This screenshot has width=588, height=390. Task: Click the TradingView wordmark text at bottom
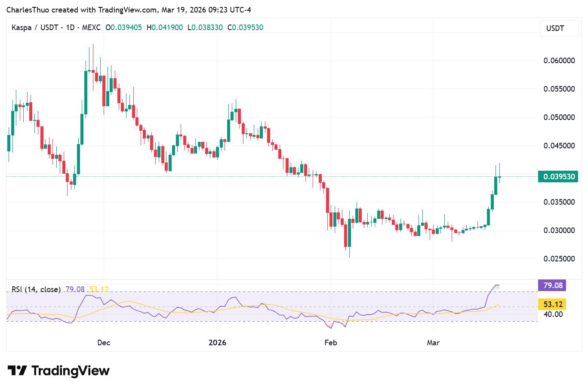(x=71, y=371)
